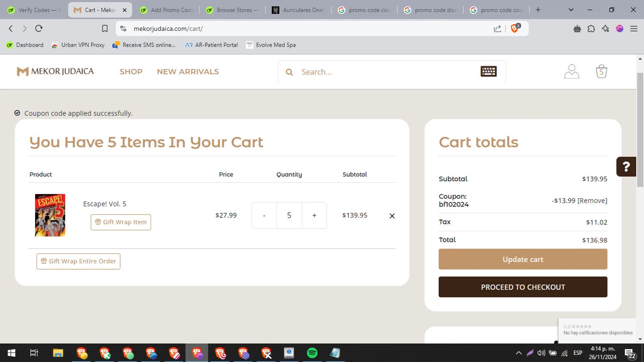Open the Dashboard bookmark
The height and width of the screenshot is (362, 644).
(25, 45)
